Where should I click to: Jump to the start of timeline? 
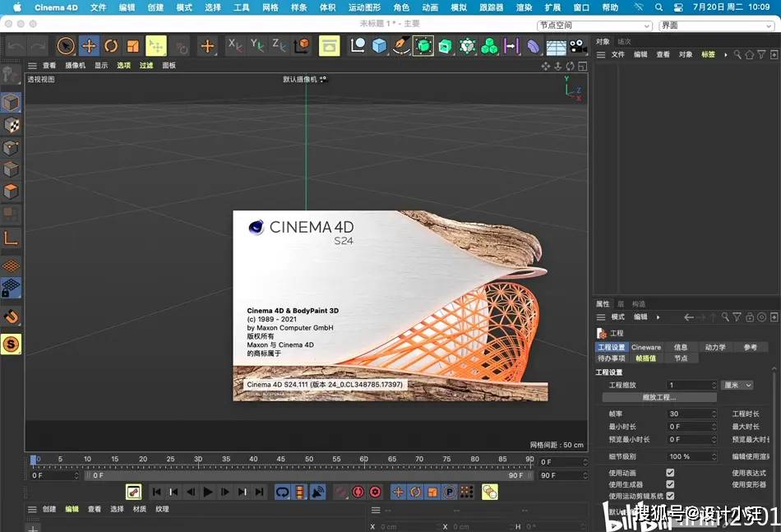tap(156, 493)
